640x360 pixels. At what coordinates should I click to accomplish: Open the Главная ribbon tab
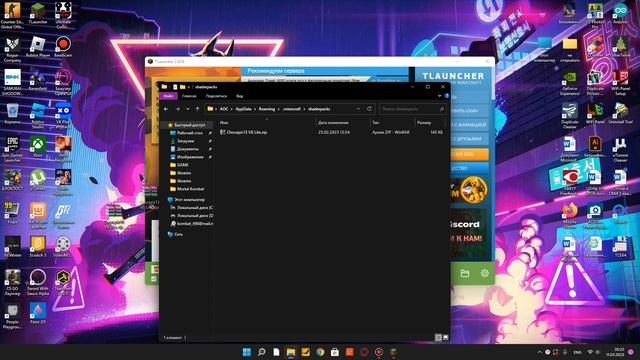(189, 96)
